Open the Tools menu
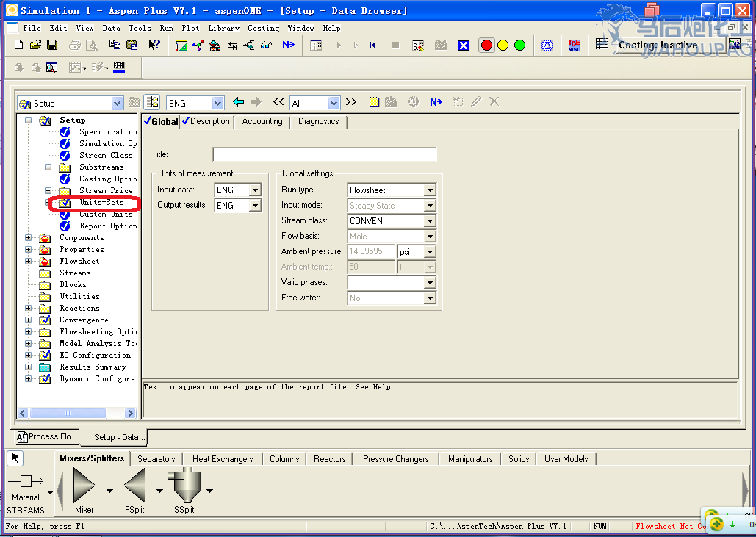 coord(140,28)
